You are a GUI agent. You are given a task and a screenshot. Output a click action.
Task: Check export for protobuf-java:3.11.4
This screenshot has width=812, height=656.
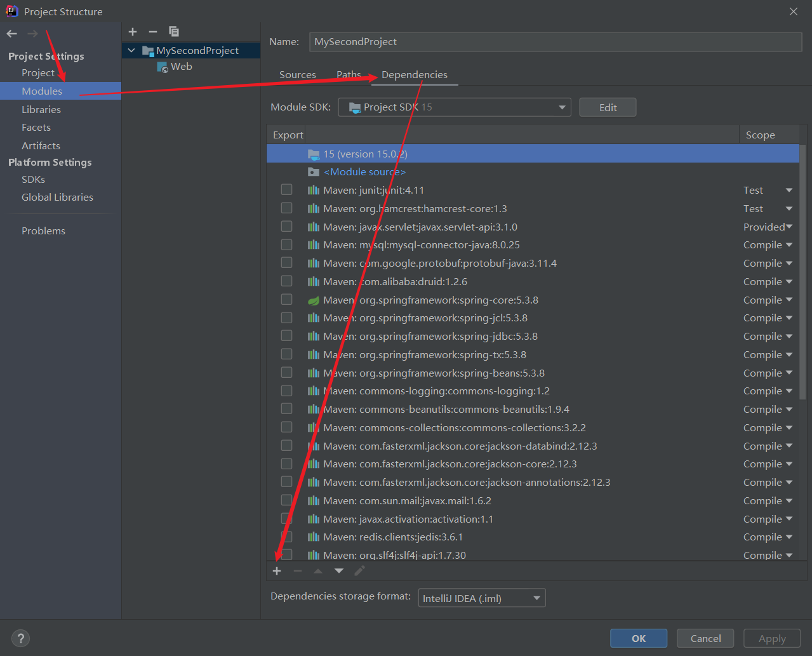pos(287,263)
